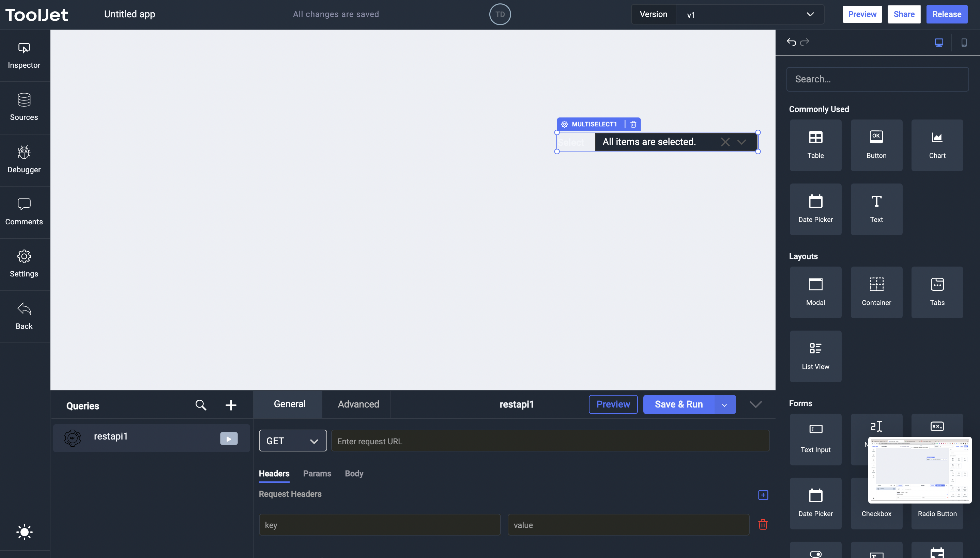
Task: Open MULTISELECT1 widget settings gear
Action: click(x=565, y=124)
